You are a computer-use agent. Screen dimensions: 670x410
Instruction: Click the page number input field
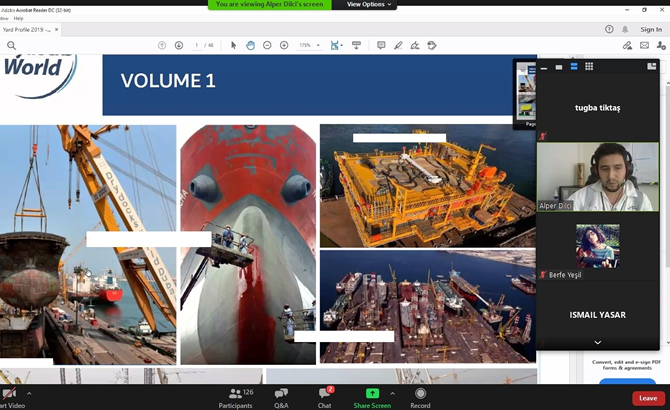tap(198, 45)
